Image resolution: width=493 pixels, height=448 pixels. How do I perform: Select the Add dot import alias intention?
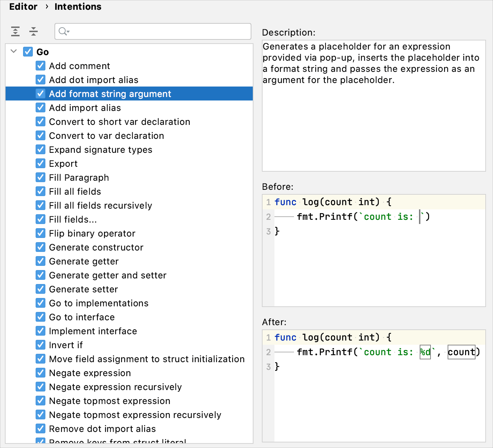[x=94, y=80]
